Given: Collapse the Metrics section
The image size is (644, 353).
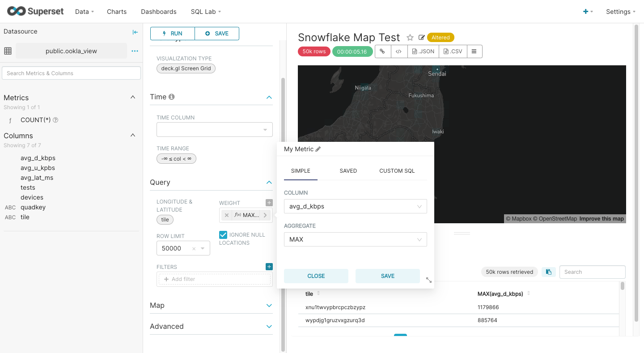Looking at the screenshot, I should pyautogui.click(x=132, y=97).
